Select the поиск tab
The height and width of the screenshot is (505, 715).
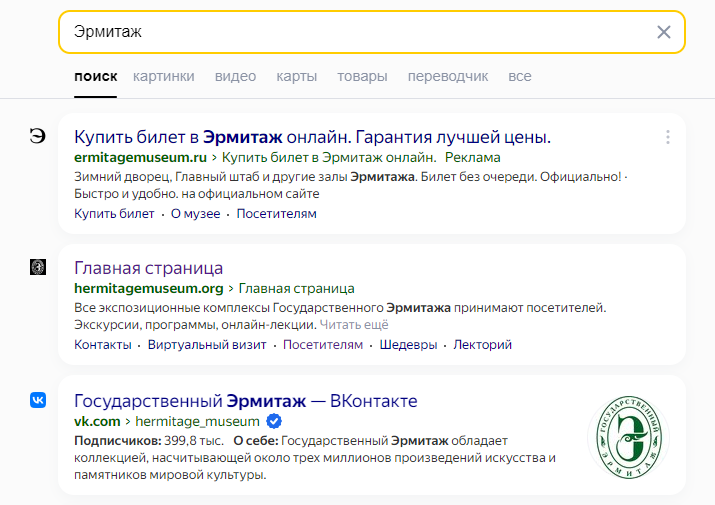pos(96,76)
